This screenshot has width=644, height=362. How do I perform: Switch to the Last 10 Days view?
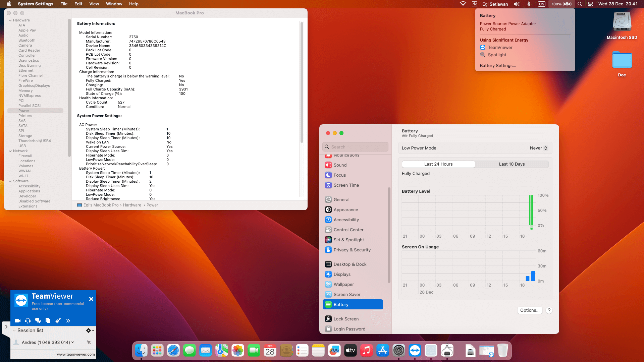512,164
